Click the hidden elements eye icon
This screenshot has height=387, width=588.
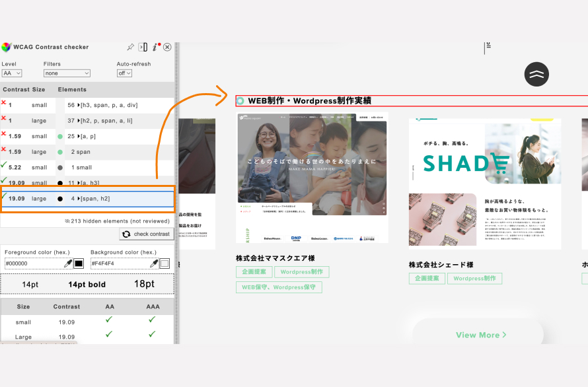67,221
